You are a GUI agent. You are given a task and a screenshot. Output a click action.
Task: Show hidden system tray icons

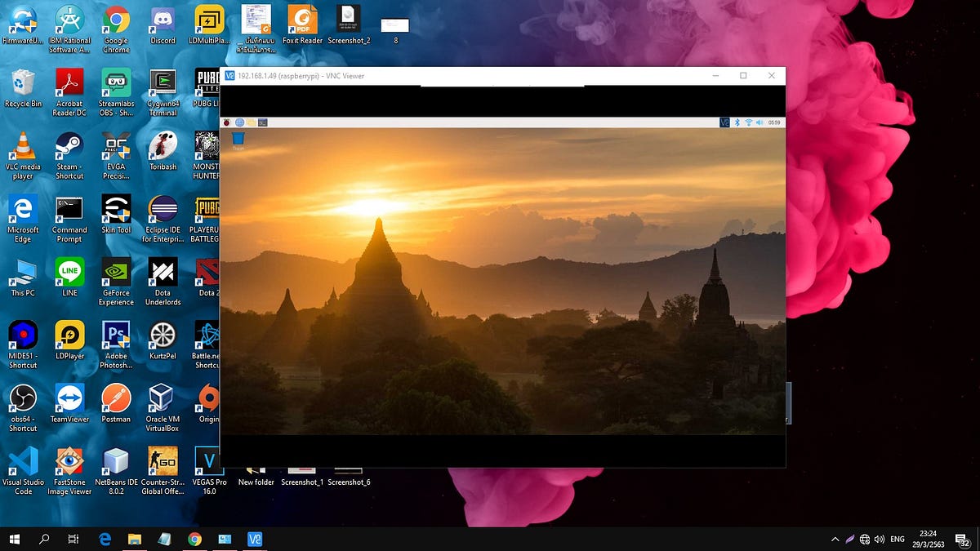coord(835,540)
